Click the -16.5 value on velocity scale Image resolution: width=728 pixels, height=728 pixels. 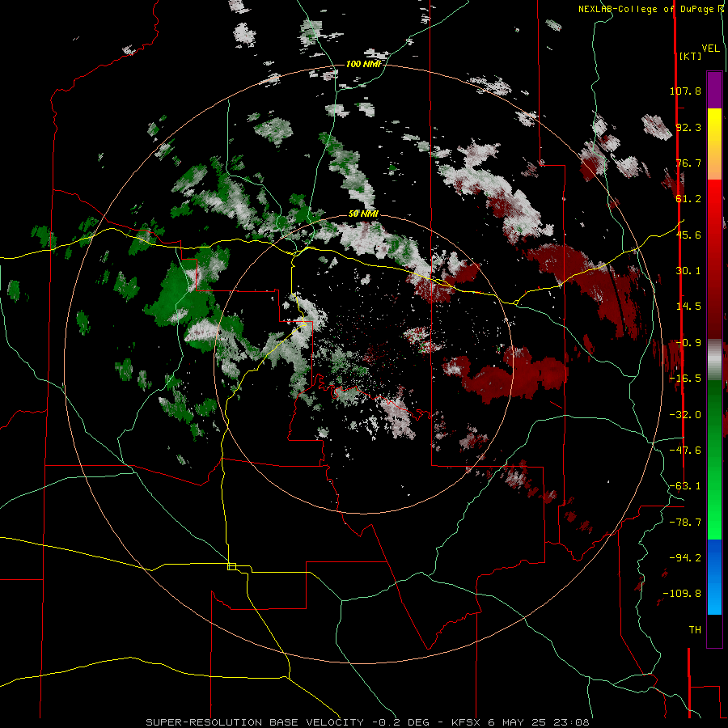pos(685,379)
